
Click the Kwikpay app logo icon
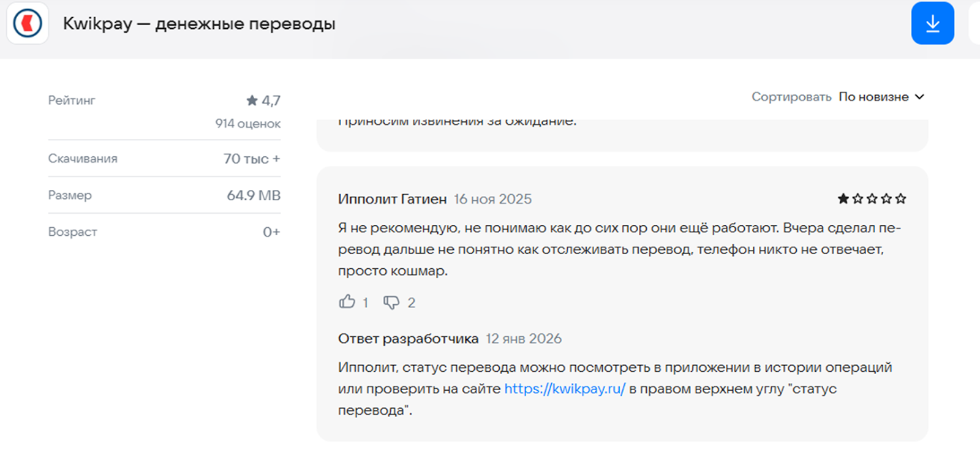28,23
